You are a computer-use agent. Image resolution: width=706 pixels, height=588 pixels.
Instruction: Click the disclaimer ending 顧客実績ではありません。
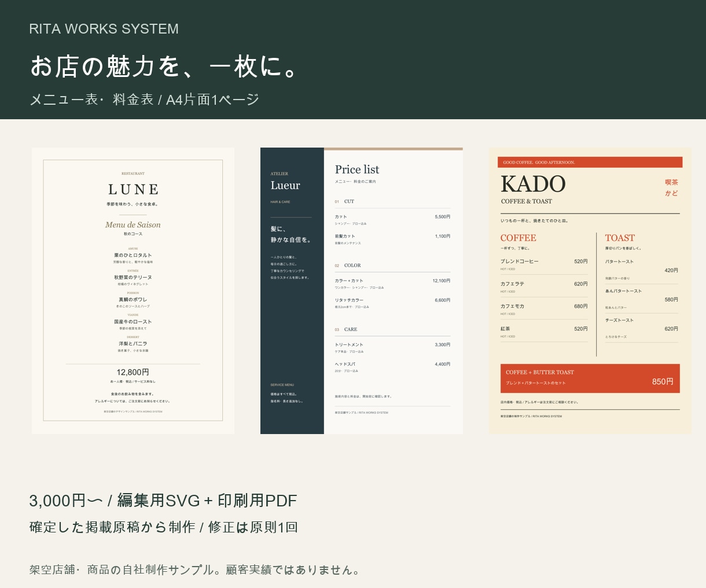tap(196, 569)
